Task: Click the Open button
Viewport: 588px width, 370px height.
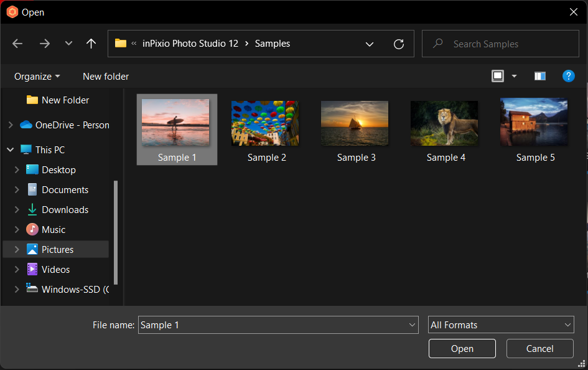Action: click(x=462, y=349)
